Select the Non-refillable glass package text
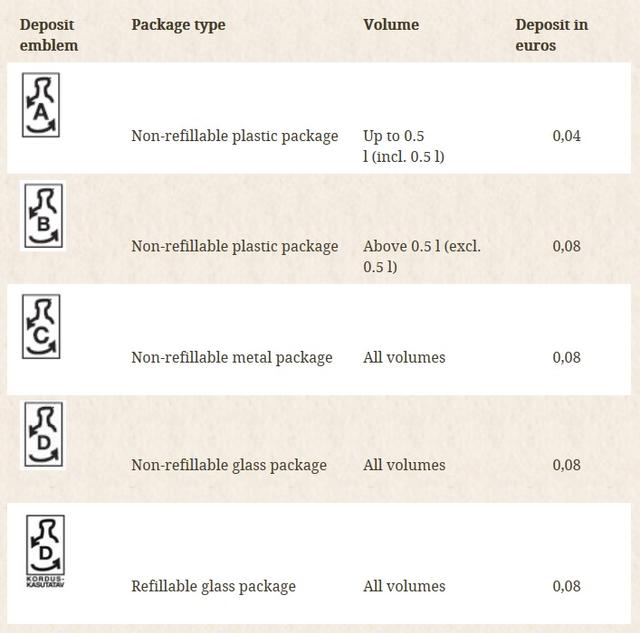 [229, 465]
